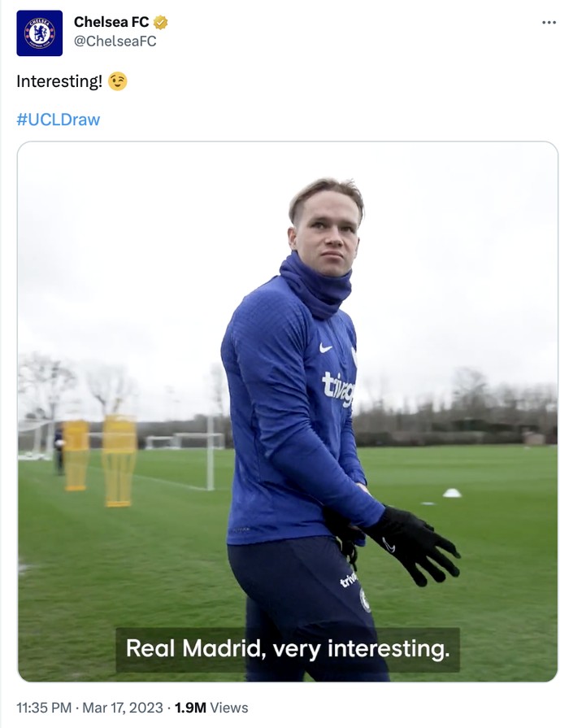Open the Chelsea FC display name link
The width and height of the screenshot is (569, 728).
tap(111, 23)
